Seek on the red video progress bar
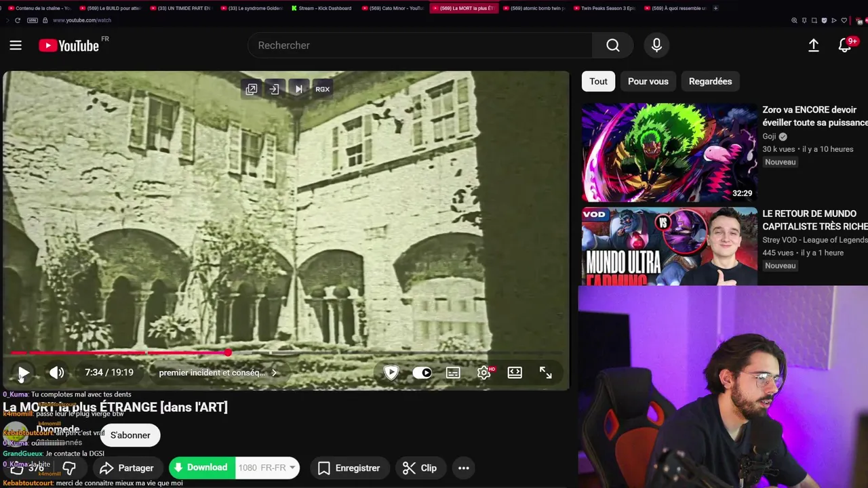Screen dimensions: 868x488 click(x=285, y=352)
